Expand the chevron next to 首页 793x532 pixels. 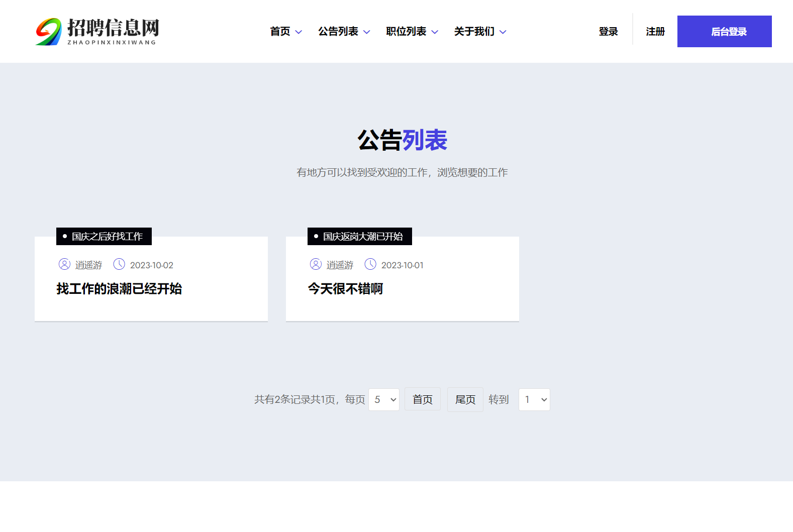pyautogui.click(x=299, y=32)
